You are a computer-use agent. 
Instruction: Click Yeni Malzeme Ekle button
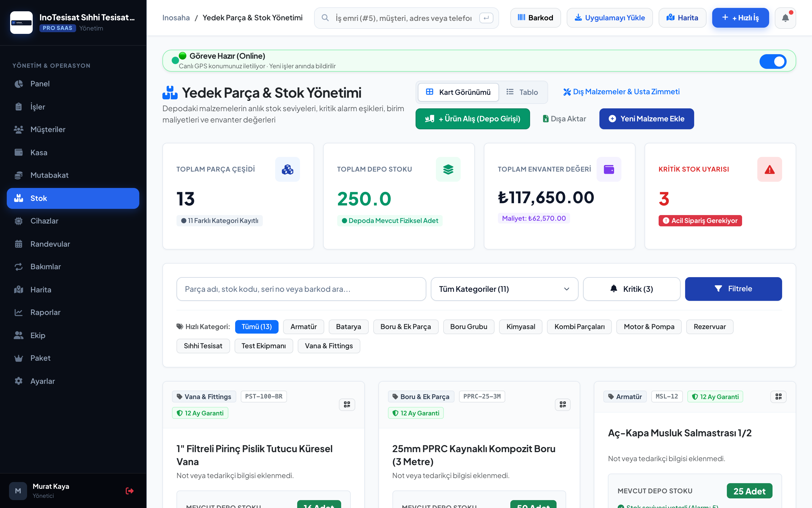646,119
